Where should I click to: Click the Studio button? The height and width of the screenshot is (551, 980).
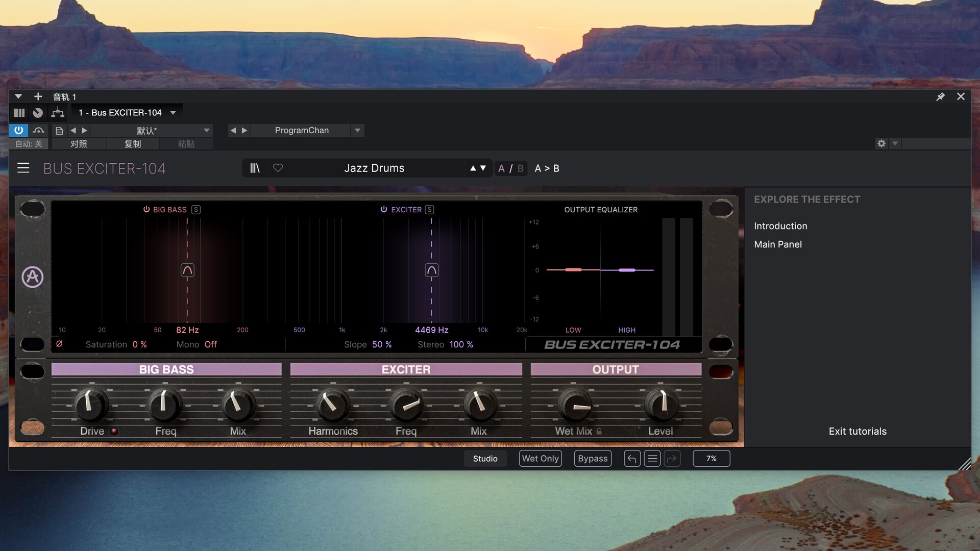pos(485,459)
